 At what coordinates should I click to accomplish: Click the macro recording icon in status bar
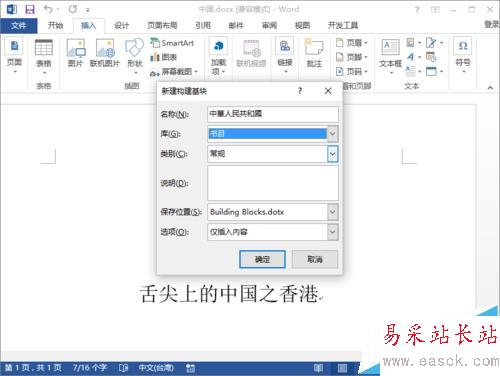click(190, 368)
